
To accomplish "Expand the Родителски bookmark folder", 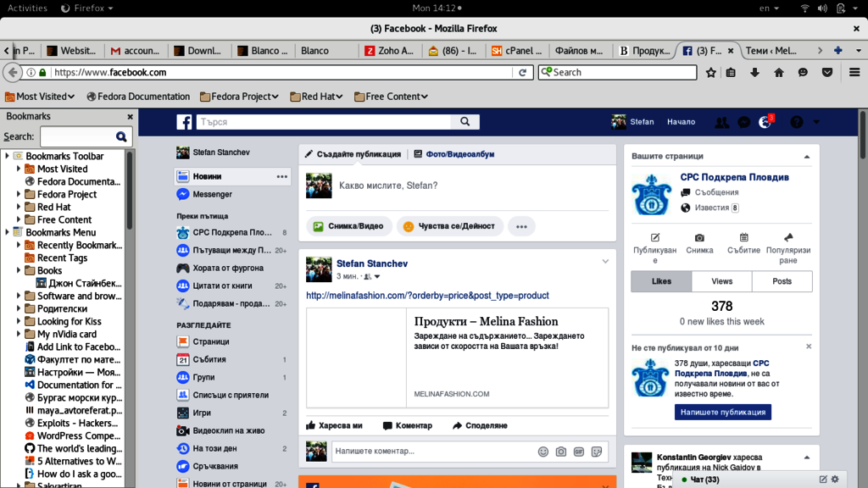I will [x=19, y=308].
